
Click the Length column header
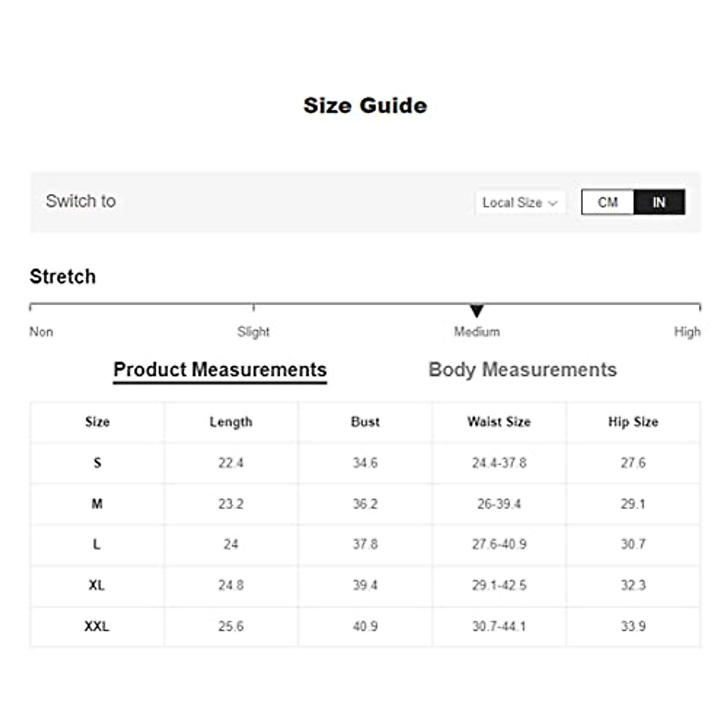pos(231,422)
